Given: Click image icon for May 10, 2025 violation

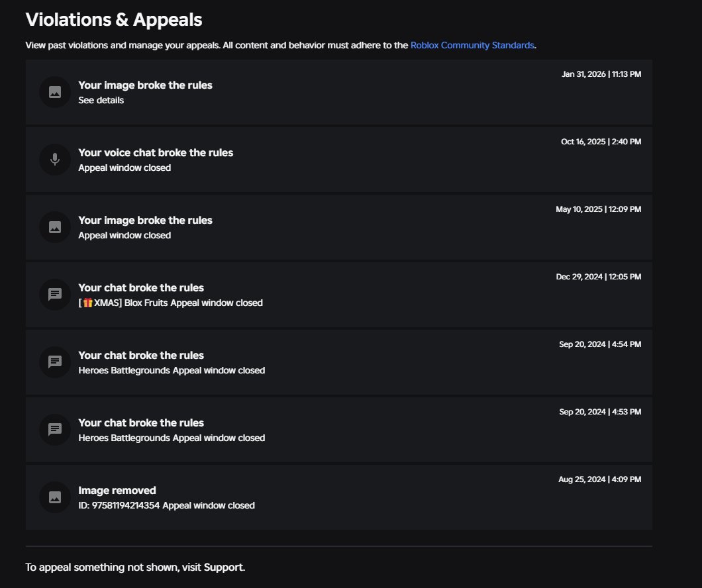Looking at the screenshot, I should coord(55,227).
